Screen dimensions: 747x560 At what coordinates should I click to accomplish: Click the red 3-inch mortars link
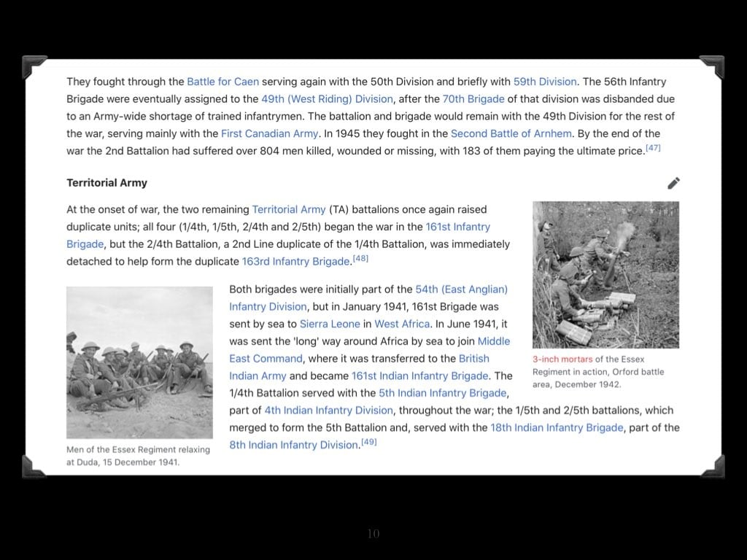tap(562, 359)
